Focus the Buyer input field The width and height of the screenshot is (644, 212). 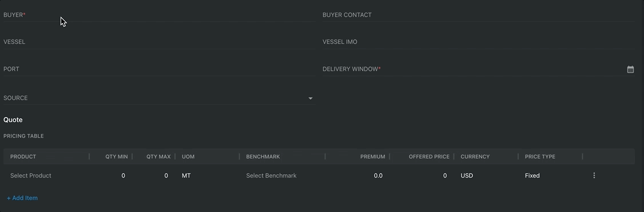pos(160,15)
